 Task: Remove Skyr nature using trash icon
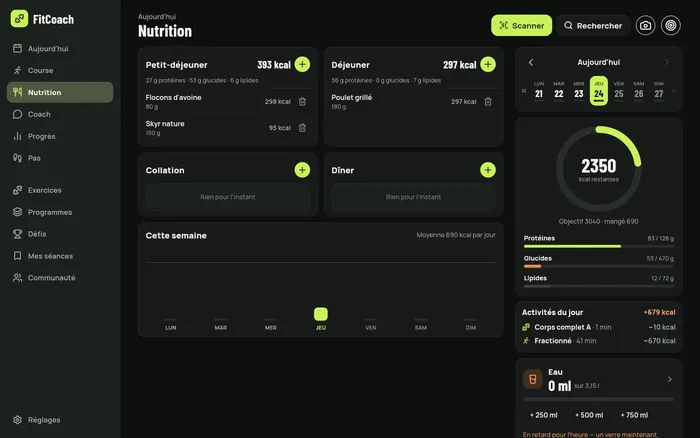point(302,128)
